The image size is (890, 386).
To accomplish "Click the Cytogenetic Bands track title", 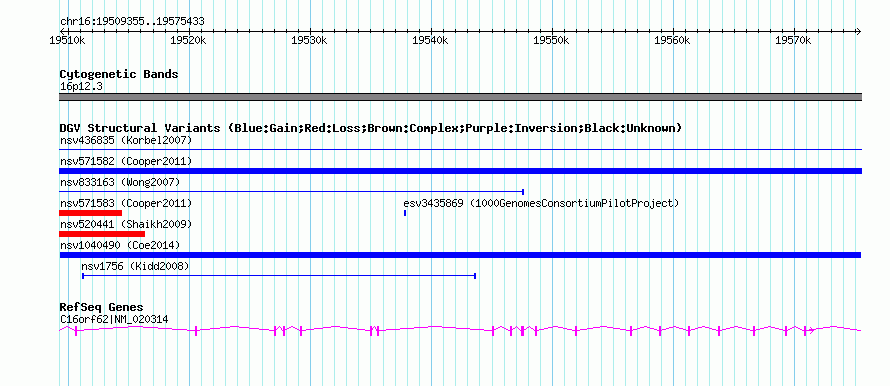I will click(x=119, y=74).
